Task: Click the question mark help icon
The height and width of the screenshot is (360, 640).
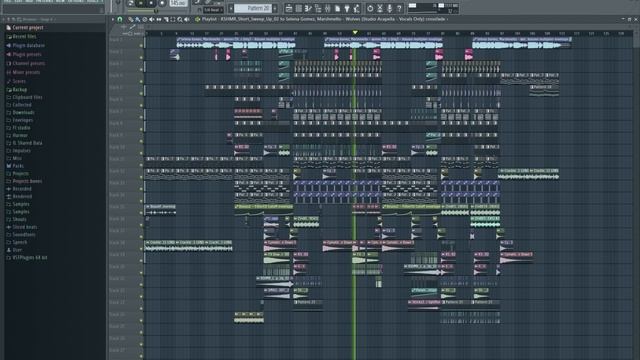Action: (399, 8)
